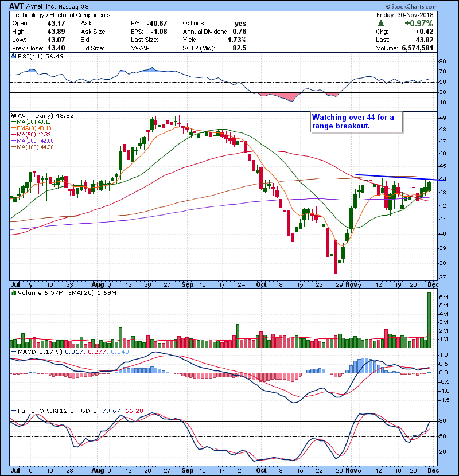
Task: Click the Yield value 1.73%
Action: click(237, 40)
